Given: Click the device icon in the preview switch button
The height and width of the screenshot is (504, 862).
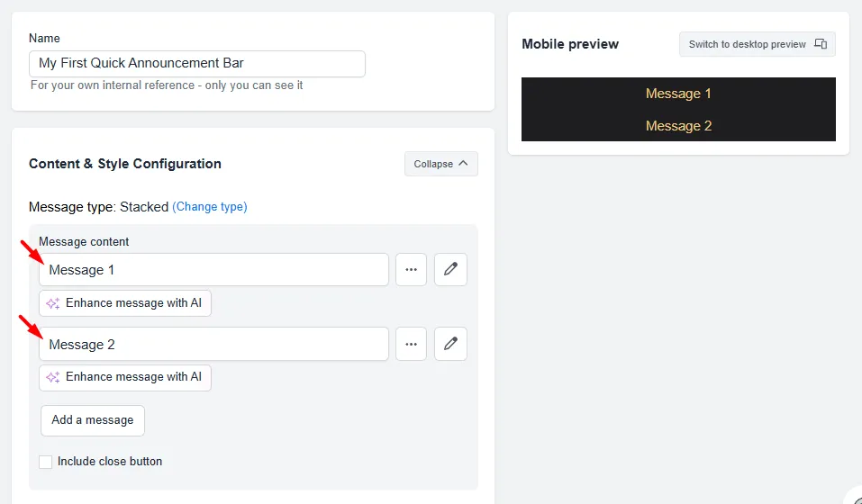Looking at the screenshot, I should (x=821, y=44).
